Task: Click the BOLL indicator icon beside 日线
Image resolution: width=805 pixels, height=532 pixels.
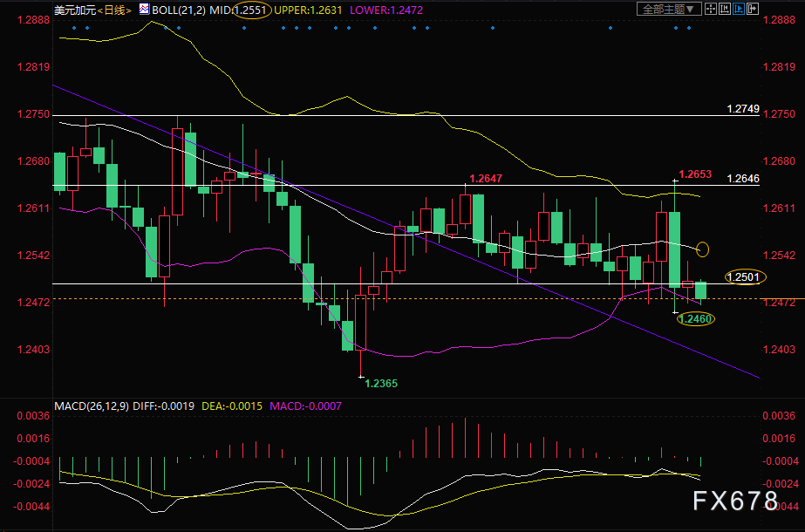Action: click(x=145, y=10)
